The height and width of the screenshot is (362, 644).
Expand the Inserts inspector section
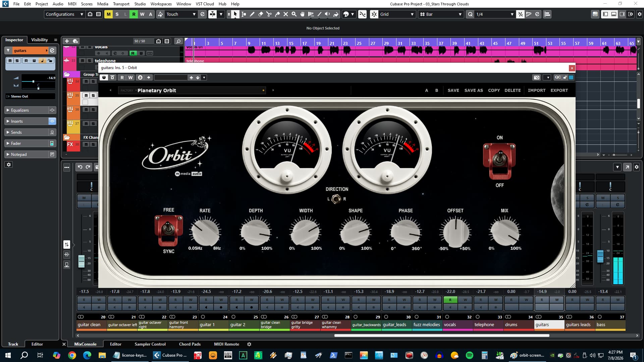(x=27, y=121)
